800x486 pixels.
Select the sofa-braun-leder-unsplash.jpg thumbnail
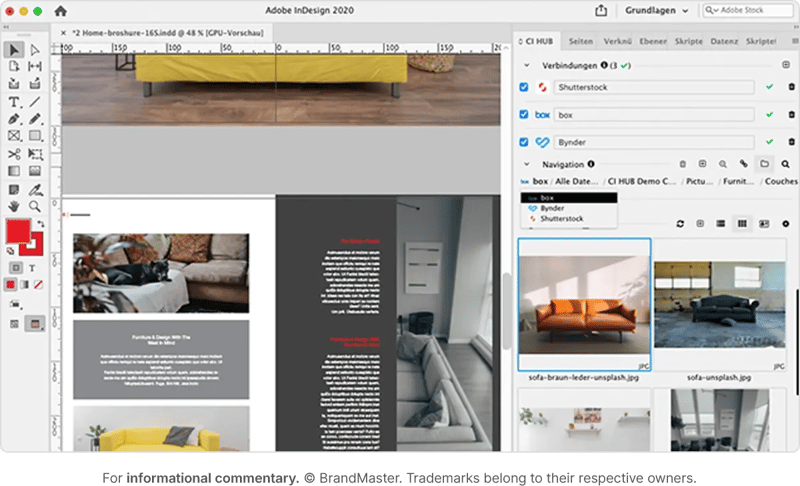click(584, 304)
